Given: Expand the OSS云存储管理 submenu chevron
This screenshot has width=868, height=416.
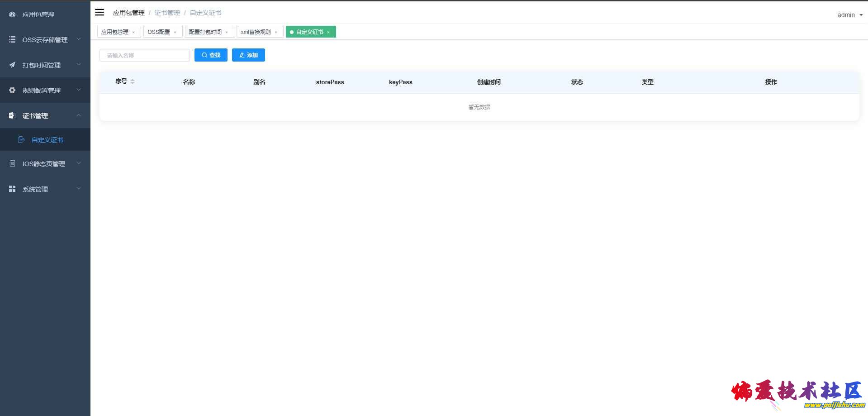Looking at the screenshot, I should [79, 39].
